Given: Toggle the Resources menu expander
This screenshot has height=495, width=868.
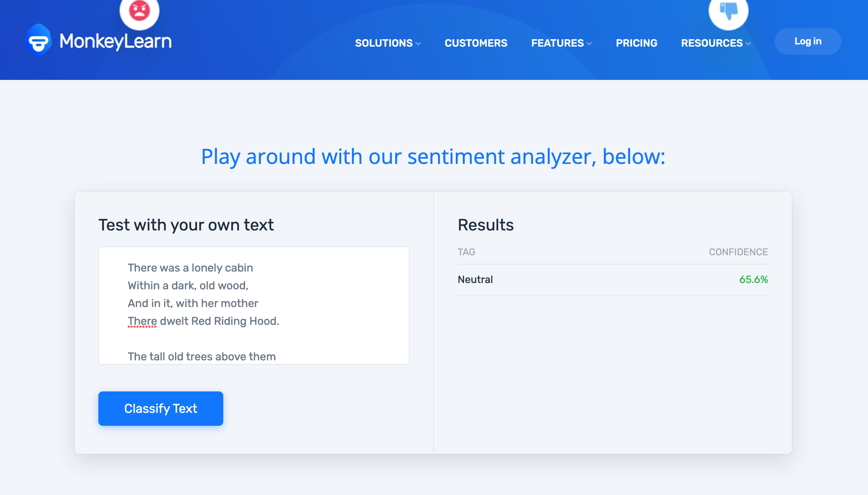Looking at the screenshot, I should click(749, 43).
